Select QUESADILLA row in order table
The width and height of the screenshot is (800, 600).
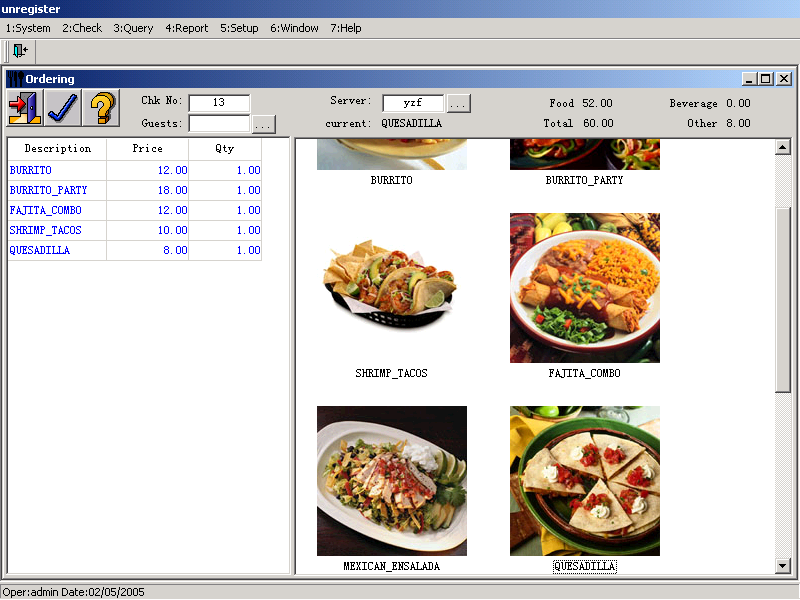[135, 250]
